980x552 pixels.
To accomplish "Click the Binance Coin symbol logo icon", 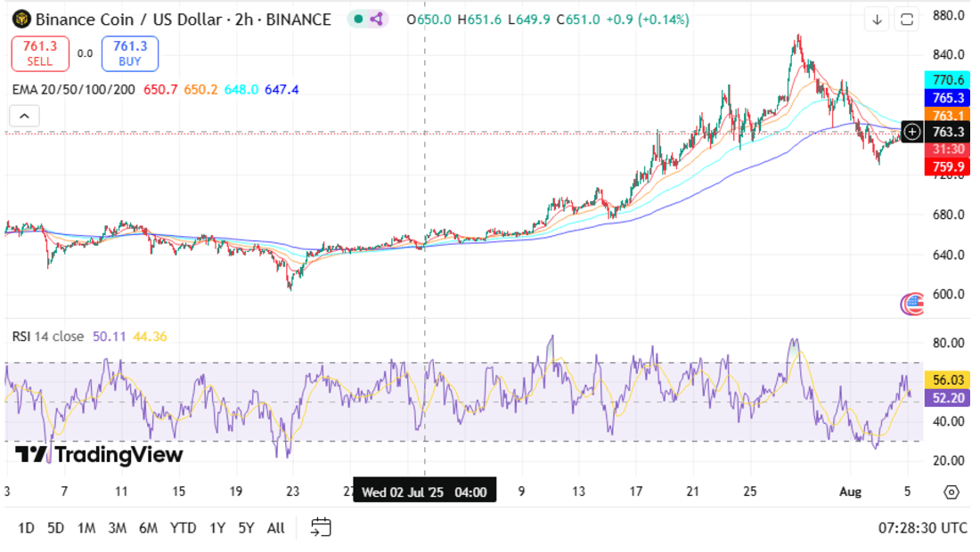I will (x=20, y=19).
